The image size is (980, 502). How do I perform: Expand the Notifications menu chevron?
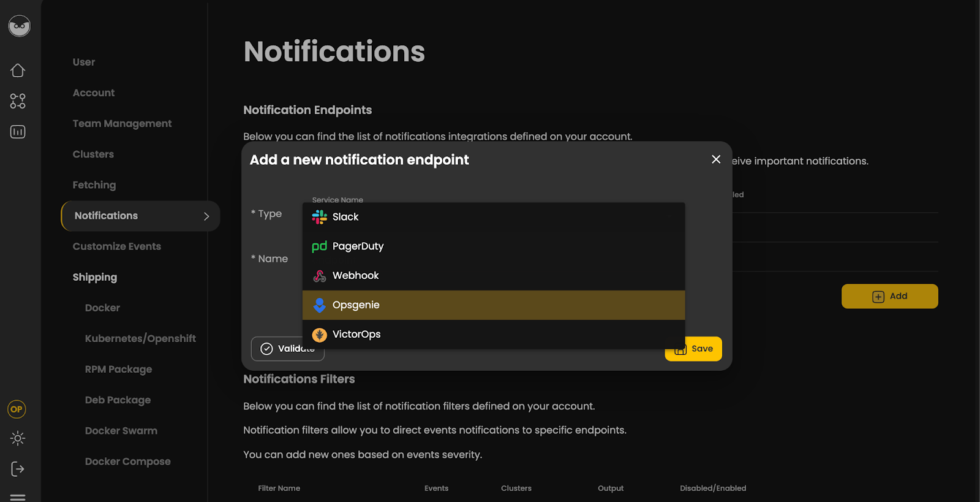pos(206,216)
